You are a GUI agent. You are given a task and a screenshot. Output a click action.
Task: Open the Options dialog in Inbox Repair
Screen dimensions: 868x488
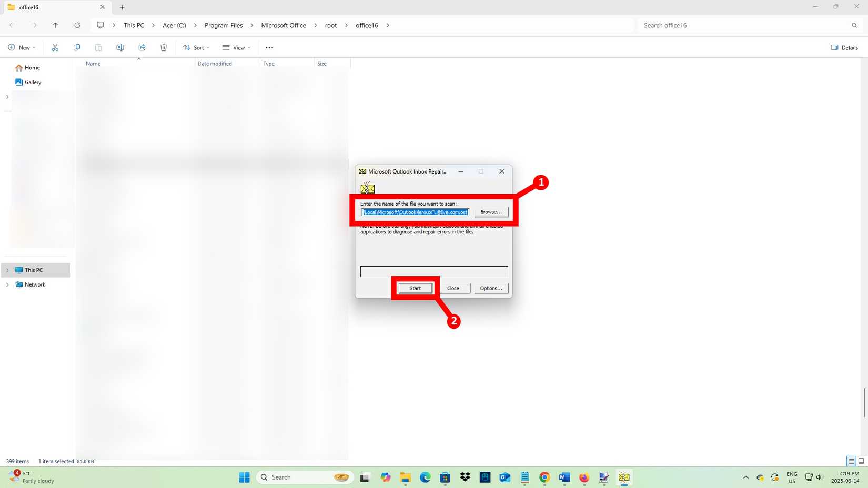pos(490,288)
